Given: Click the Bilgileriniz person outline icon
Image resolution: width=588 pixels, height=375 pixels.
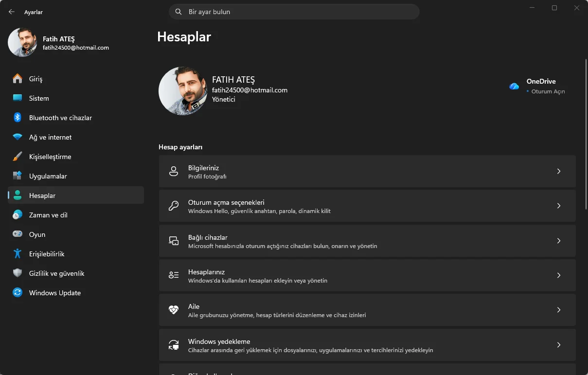Looking at the screenshot, I should click(x=174, y=171).
